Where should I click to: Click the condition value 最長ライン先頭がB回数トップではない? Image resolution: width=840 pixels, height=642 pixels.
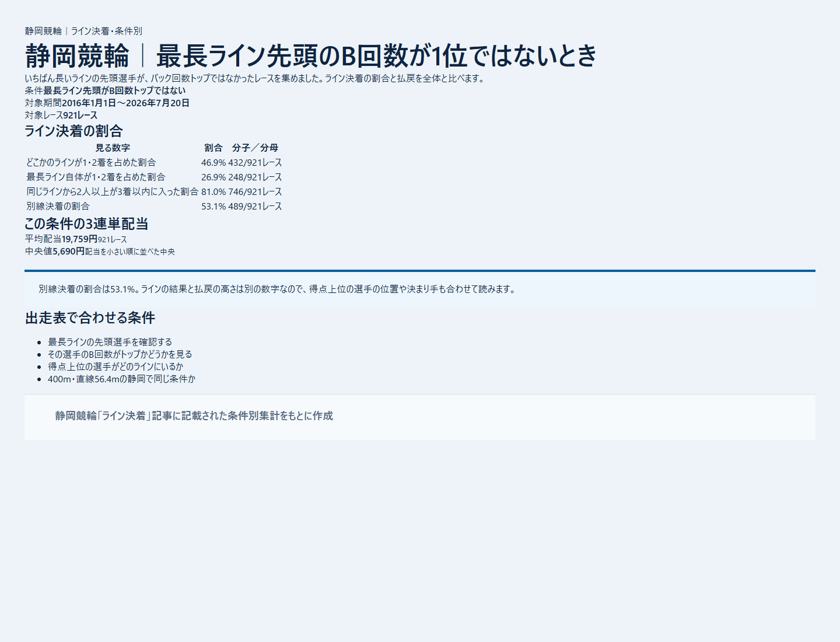click(114, 90)
